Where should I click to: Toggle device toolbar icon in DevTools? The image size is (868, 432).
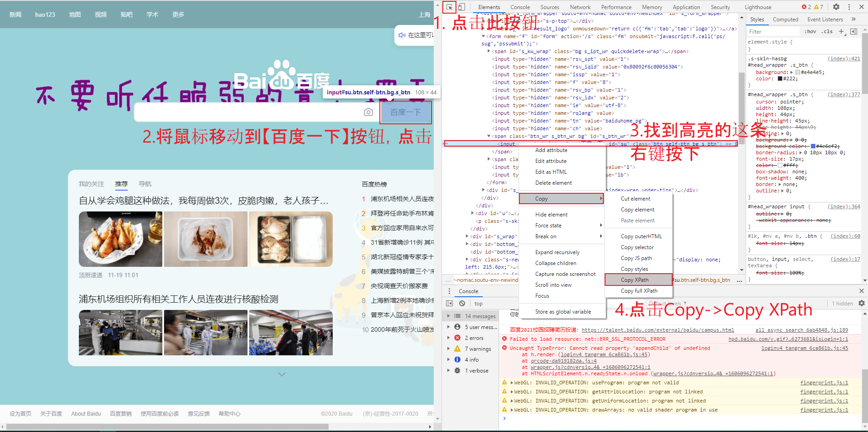[x=461, y=7]
